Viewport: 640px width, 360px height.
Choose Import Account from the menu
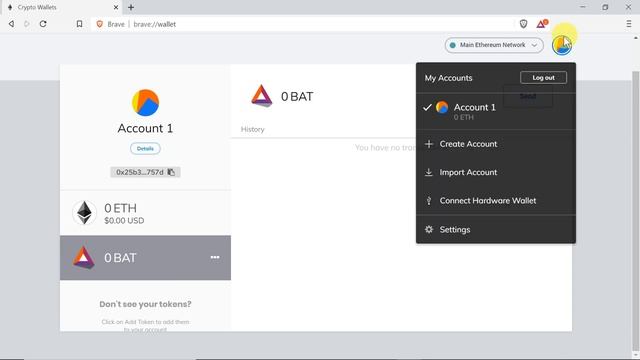(x=496, y=172)
